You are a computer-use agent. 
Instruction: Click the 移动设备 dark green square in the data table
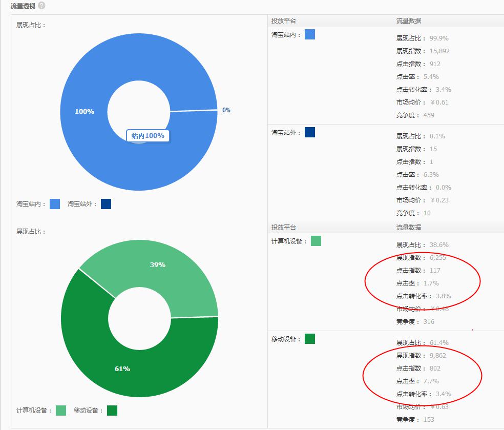[x=310, y=339]
